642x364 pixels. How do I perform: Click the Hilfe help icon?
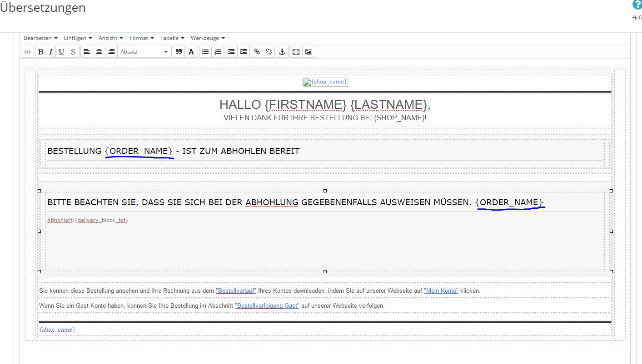point(637,5)
